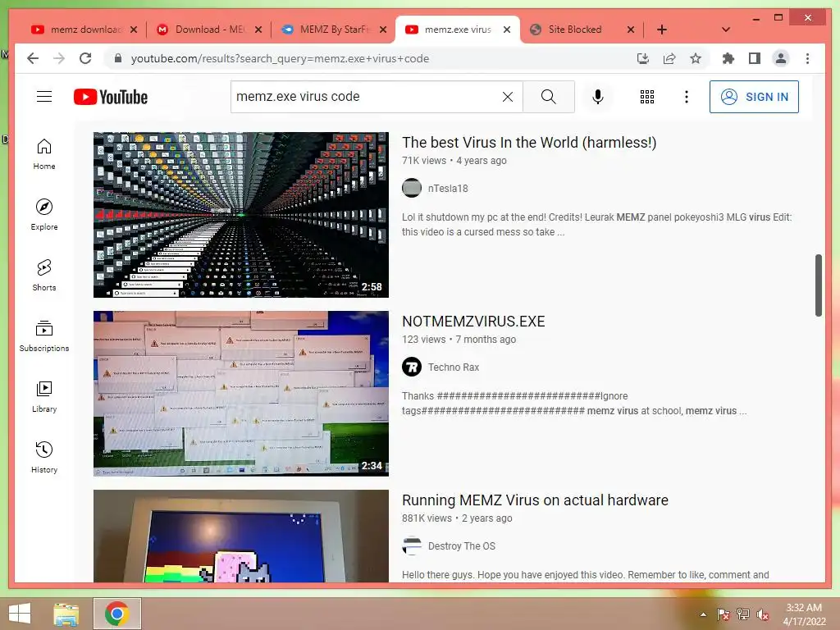Open the nTesla18 channel name

click(x=448, y=189)
